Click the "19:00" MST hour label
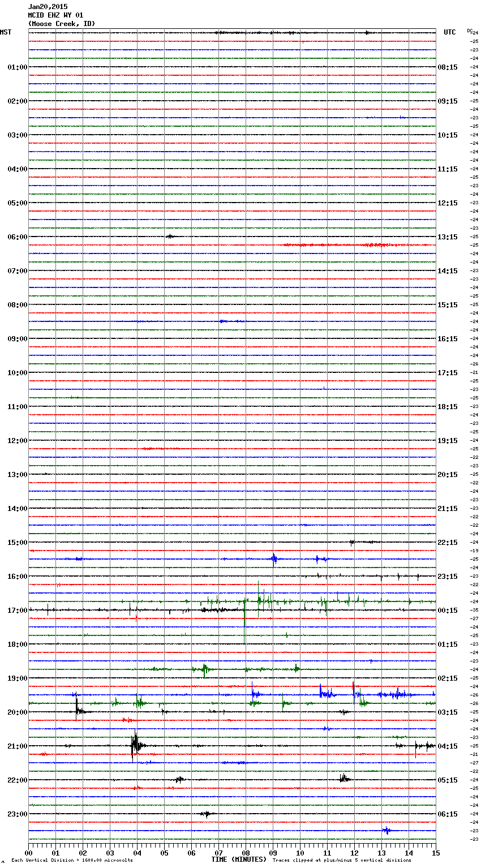The height and width of the screenshot is (868, 481). coord(18,678)
